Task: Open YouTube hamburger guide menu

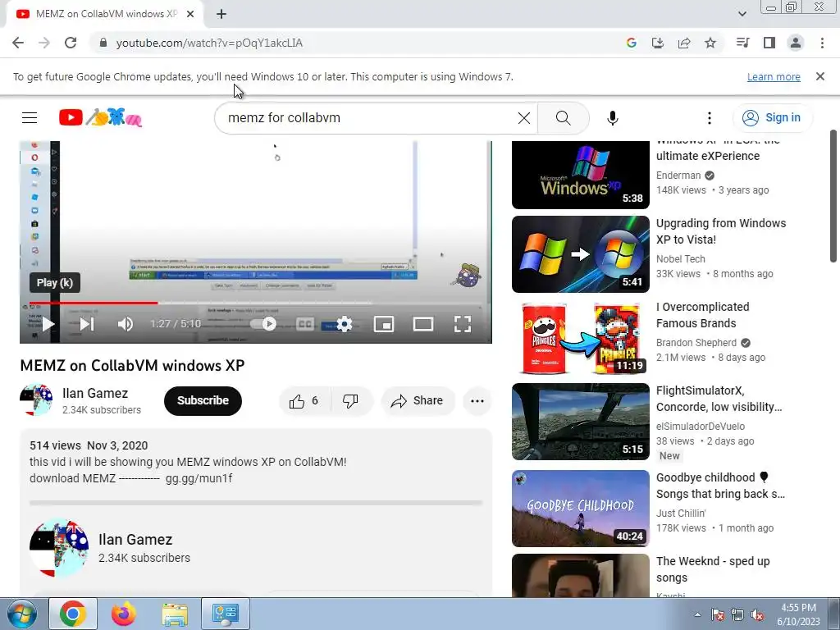Action: 30,118
